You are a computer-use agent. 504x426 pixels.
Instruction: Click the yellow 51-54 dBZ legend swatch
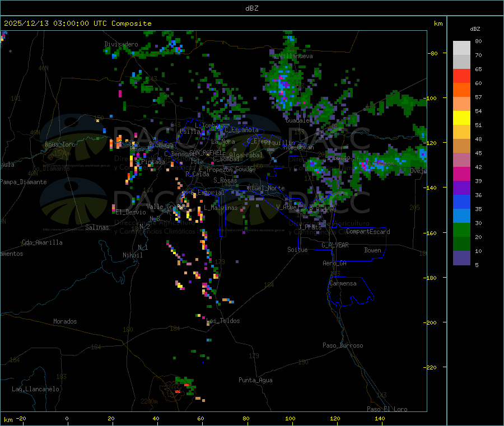pos(461,118)
